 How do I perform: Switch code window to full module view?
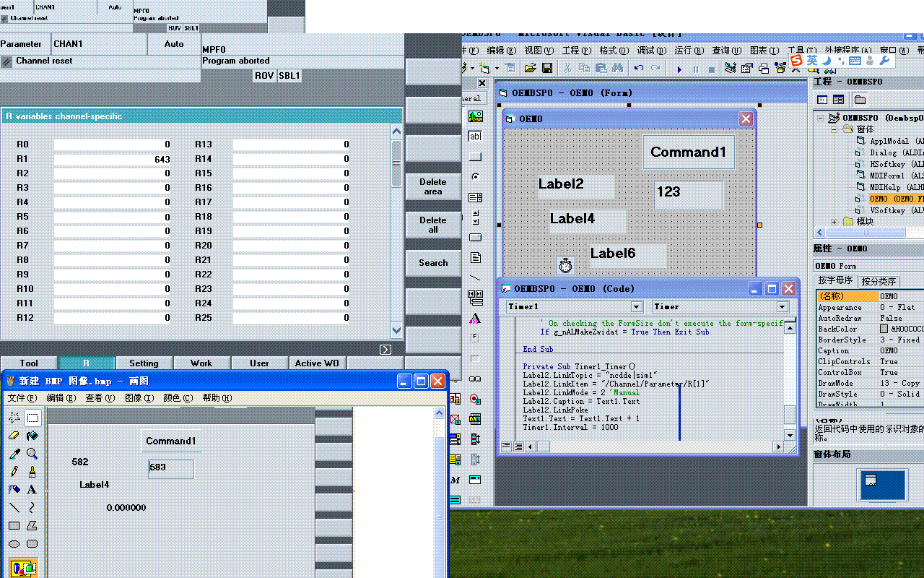click(x=518, y=447)
